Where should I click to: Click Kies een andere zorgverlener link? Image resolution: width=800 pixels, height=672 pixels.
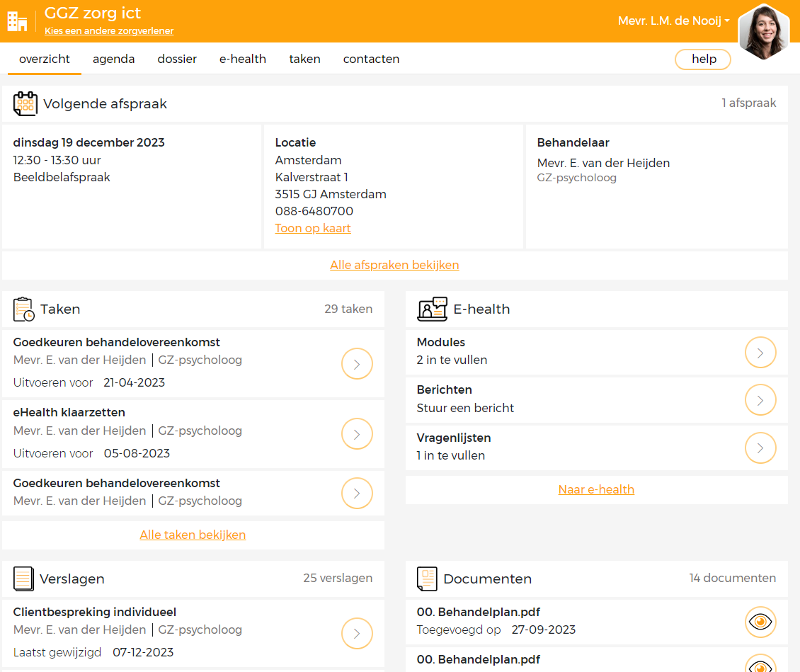tap(109, 31)
